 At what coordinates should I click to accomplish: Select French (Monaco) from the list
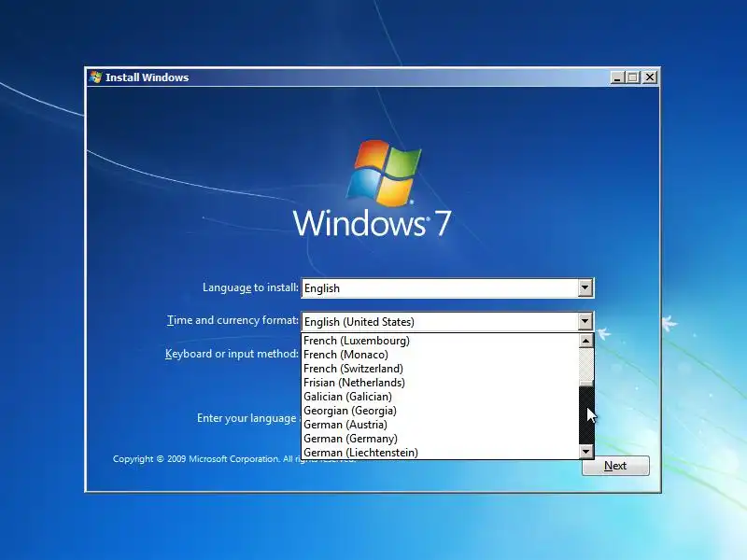[440, 355]
